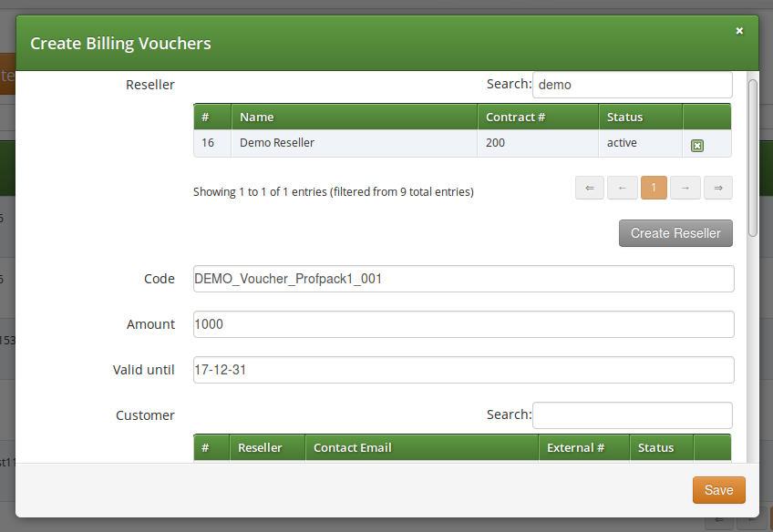The width and height of the screenshot is (773, 532).
Task: Click the green select icon next to active status
Action: pos(696,144)
